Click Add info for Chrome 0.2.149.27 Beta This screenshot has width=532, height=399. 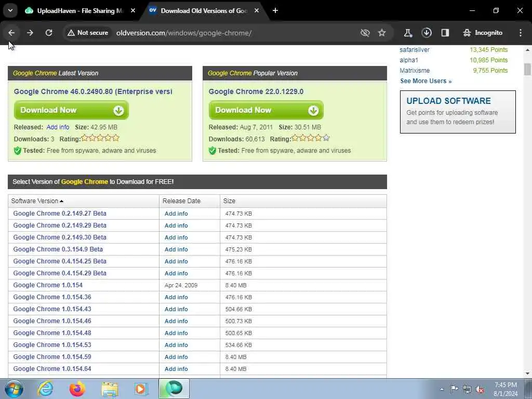tap(176, 214)
